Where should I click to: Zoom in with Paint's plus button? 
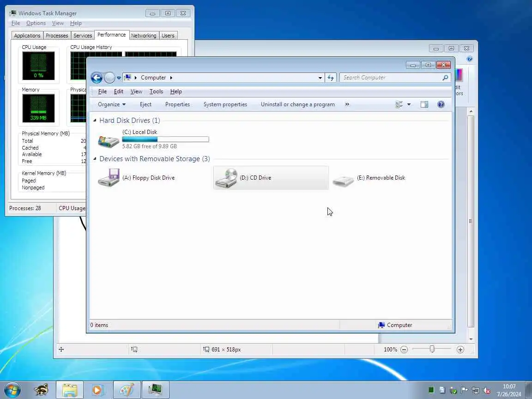pos(460,350)
